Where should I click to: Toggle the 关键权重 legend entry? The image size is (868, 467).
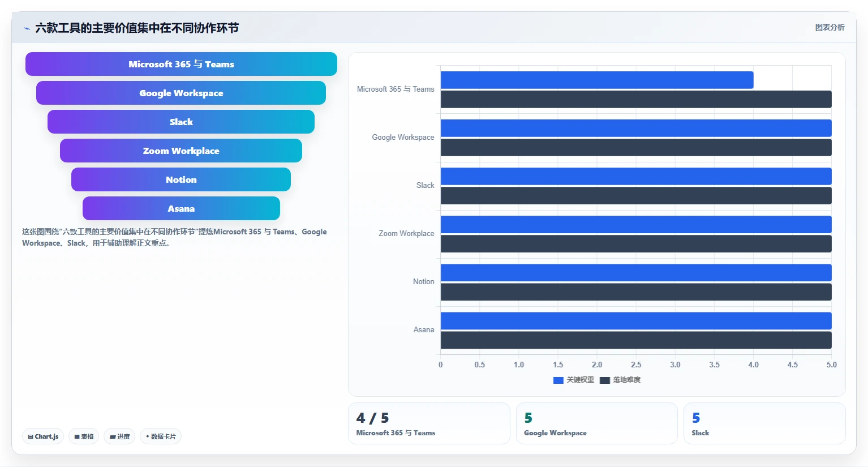pyautogui.click(x=574, y=380)
